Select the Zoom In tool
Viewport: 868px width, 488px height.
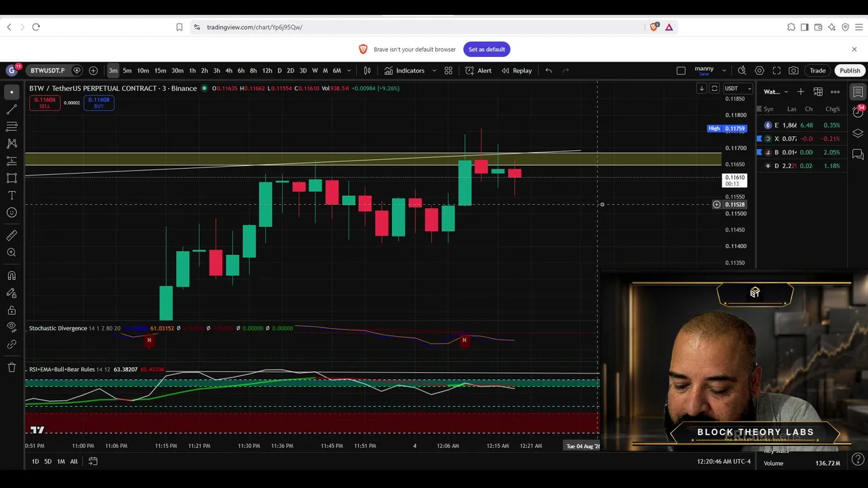[x=12, y=253]
